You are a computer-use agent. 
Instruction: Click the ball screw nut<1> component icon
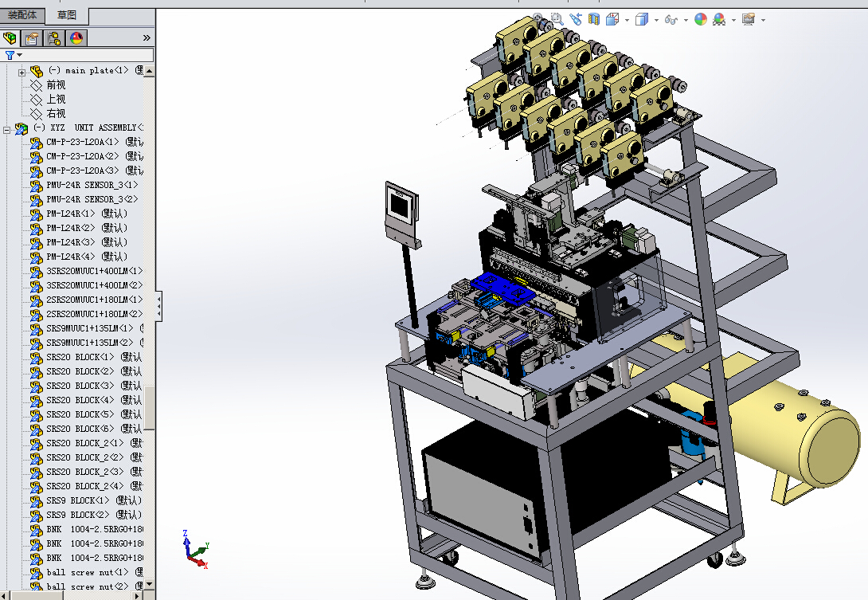pos(37,573)
